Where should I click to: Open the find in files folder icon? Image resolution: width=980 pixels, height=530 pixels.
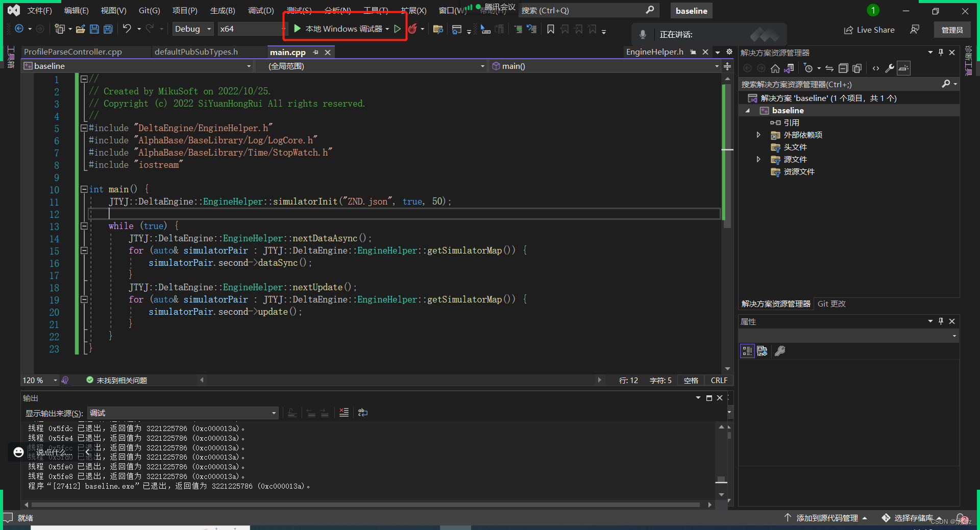[x=437, y=29]
